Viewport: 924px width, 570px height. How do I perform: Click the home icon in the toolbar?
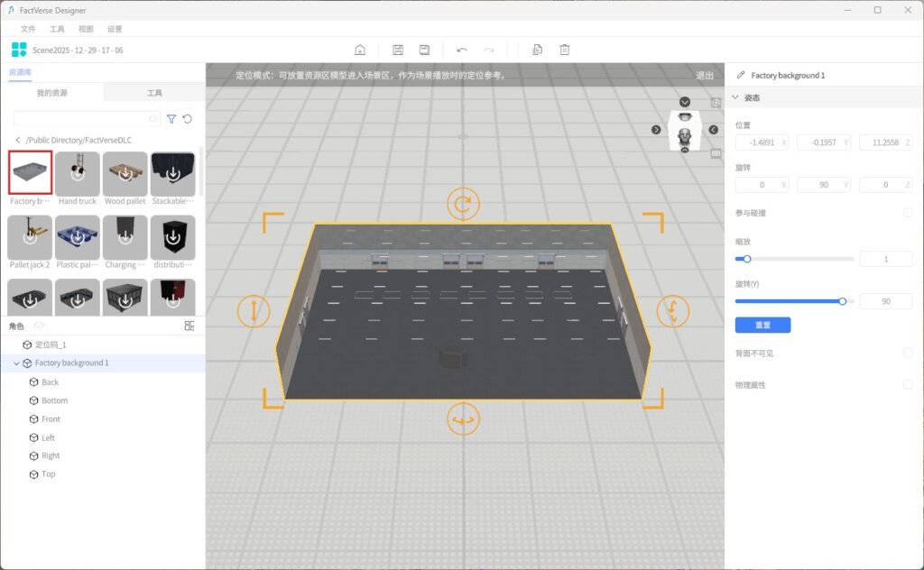pos(360,51)
